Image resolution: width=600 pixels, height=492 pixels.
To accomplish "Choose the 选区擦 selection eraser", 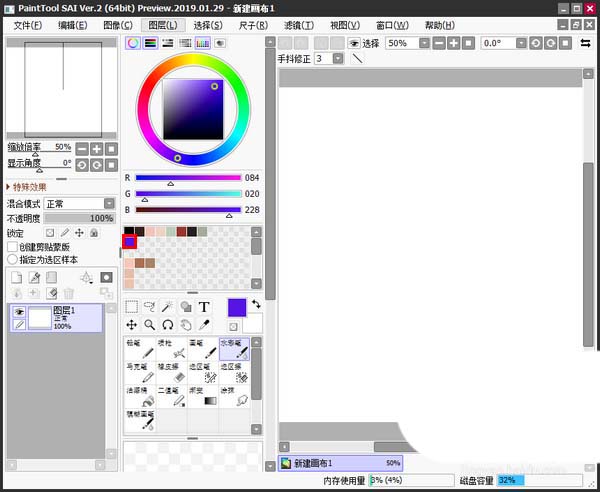I will [234, 373].
